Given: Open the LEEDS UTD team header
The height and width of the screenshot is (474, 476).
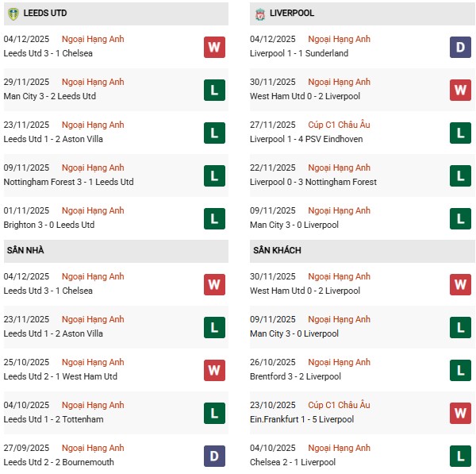Looking at the screenshot, I should [45, 13].
